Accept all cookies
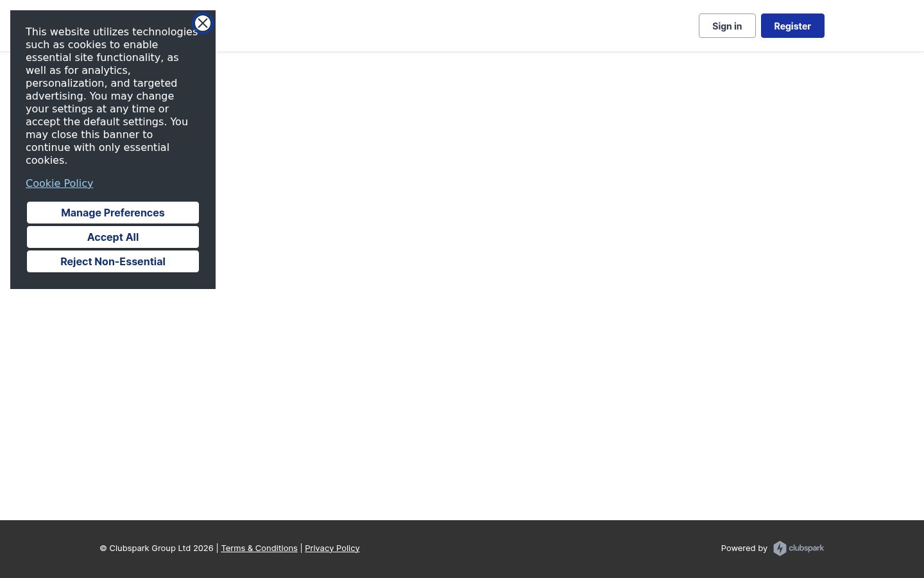This screenshot has height=578, width=924. (113, 237)
